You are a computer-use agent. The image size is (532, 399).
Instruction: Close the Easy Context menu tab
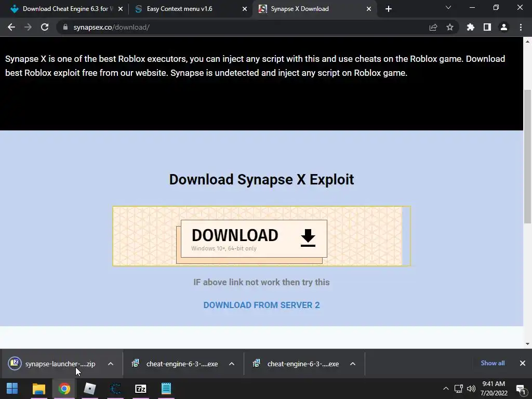click(x=245, y=9)
